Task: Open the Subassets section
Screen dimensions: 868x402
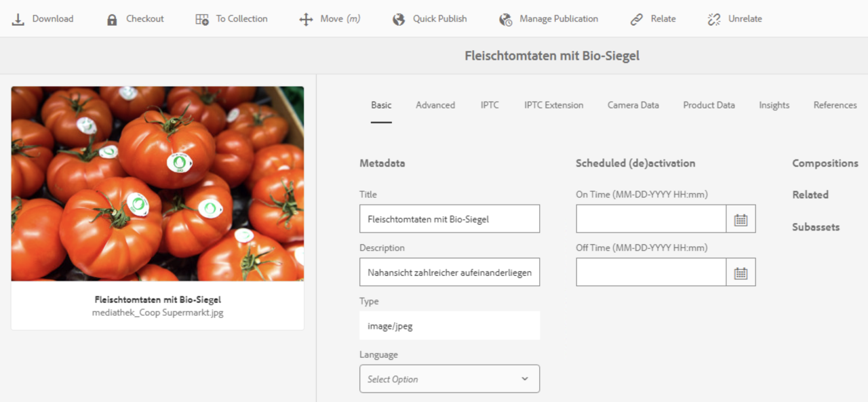Action: (816, 227)
